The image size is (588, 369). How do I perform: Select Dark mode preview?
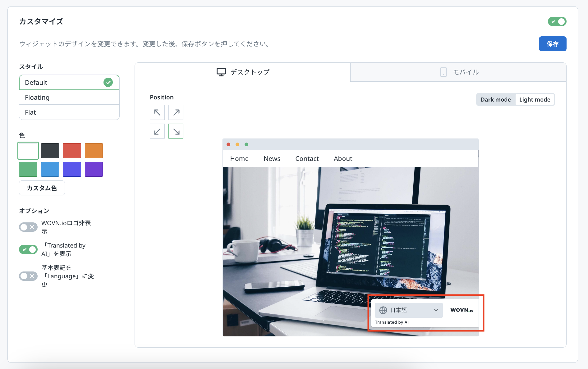[x=495, y=100]
